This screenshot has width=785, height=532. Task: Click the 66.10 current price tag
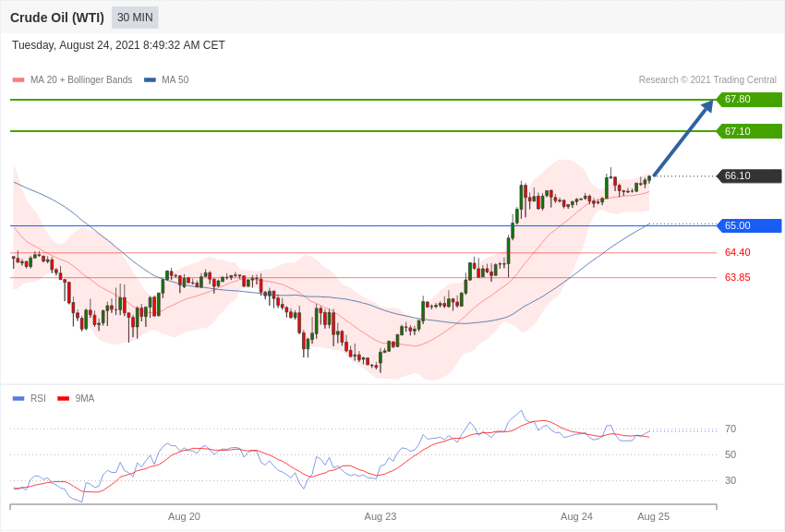750,175
